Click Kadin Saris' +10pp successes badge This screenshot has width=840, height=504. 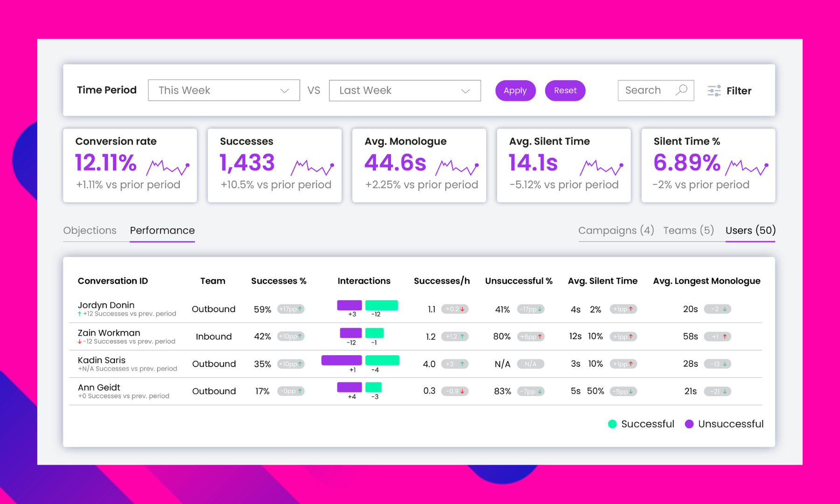point(291,364)
